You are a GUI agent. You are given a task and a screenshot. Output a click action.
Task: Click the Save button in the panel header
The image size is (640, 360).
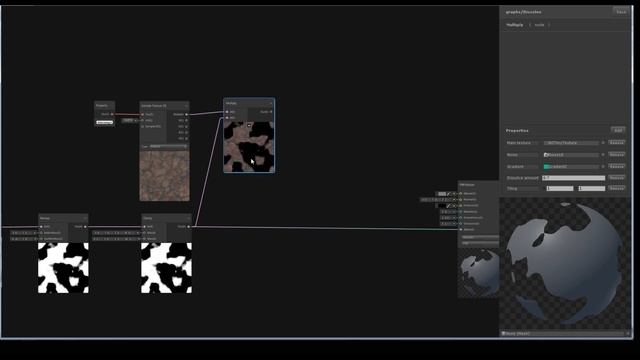[621, 12]
